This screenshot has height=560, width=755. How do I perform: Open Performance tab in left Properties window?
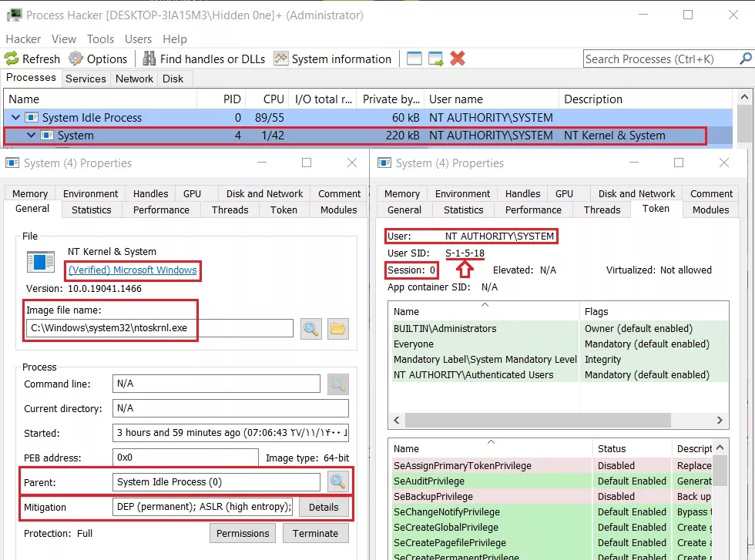coord(161,210)
